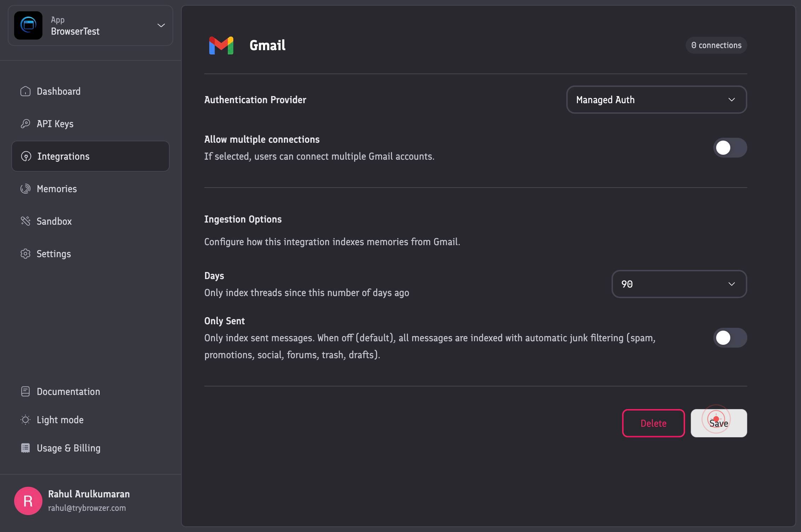Expand the BrowserTest app switcher
This screenshot has height=532, width=801.
point(90,25)
